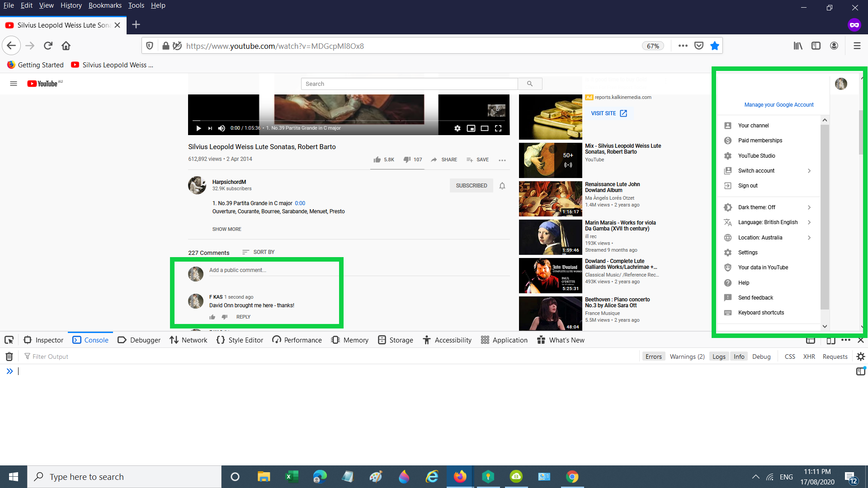Expand Language: British English submenu
Screen dimensions: 868x488
pos(809,222)
